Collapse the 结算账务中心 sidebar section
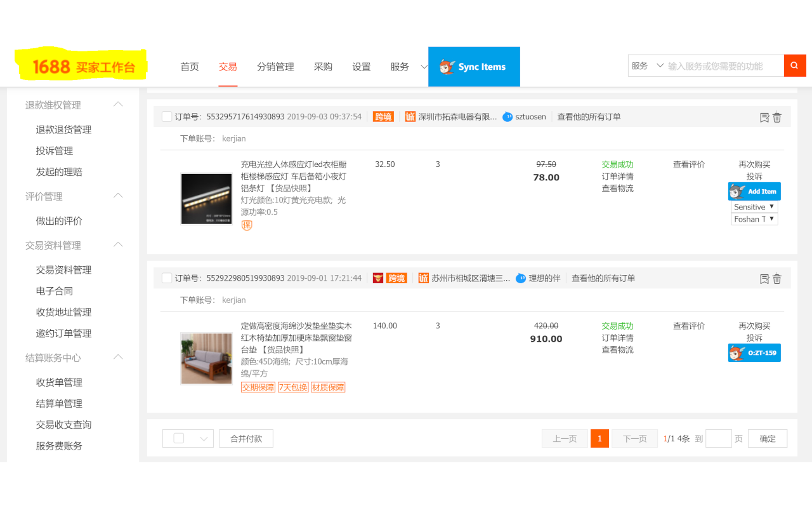Viewport: 812px width, 508px height. tap(118, 358)
